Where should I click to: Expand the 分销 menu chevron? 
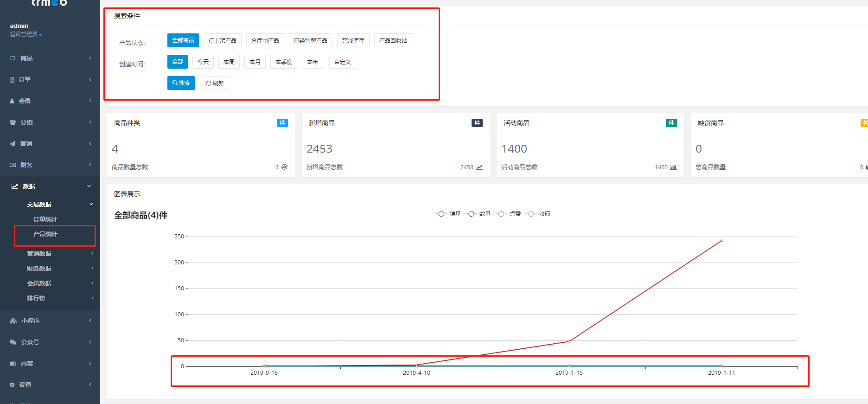(x=90, y=122)
